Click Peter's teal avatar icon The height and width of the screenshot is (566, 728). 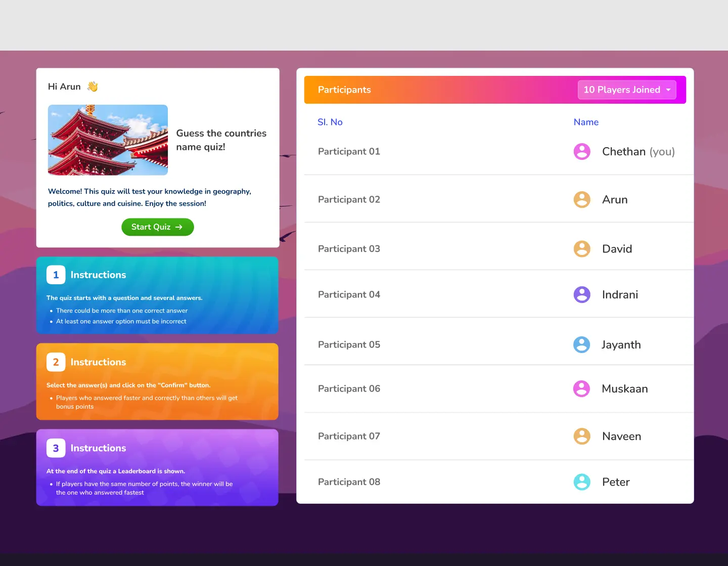coord(582,482)
